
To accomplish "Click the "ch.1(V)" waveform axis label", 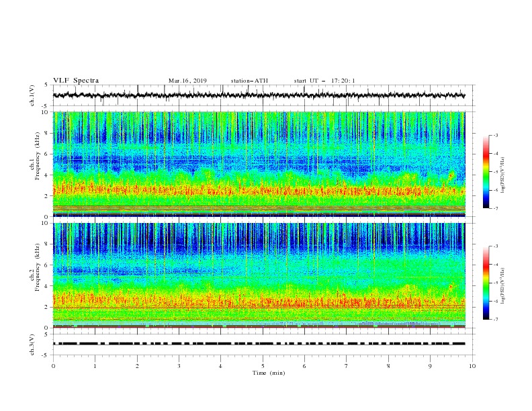I will click(32, 95).
